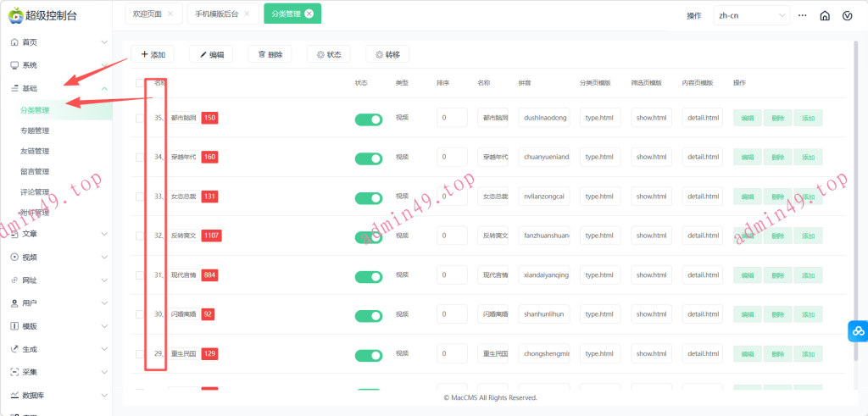Click the circled checkmark icon in header
The width and height of the screenshot is (868, 416).
(848, 15)
